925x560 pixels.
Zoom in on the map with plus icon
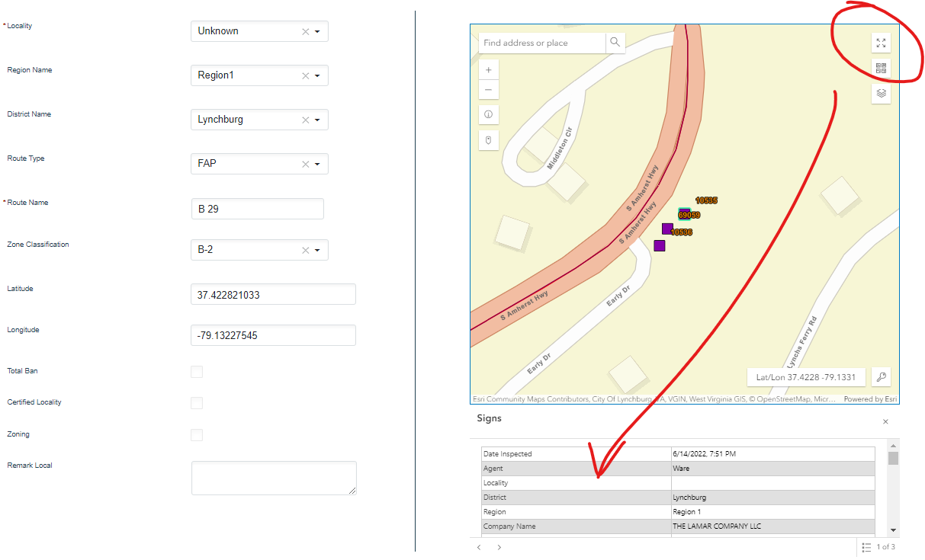[488, 69]
